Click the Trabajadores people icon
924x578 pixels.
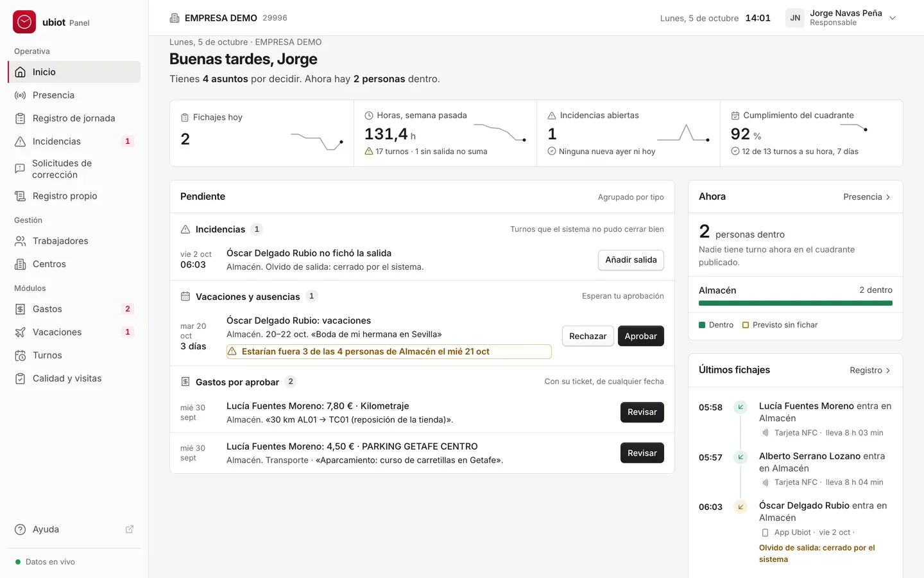20,241
